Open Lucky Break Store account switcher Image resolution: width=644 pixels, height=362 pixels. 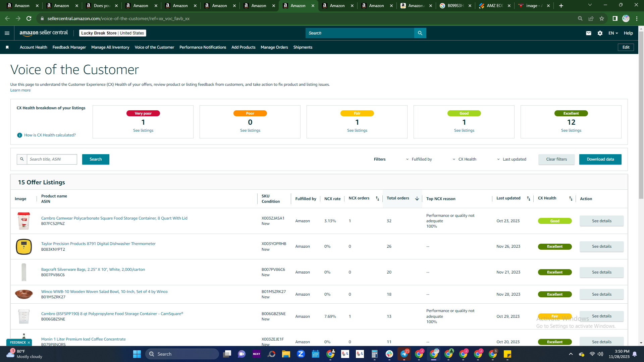(x=113, y=33)
